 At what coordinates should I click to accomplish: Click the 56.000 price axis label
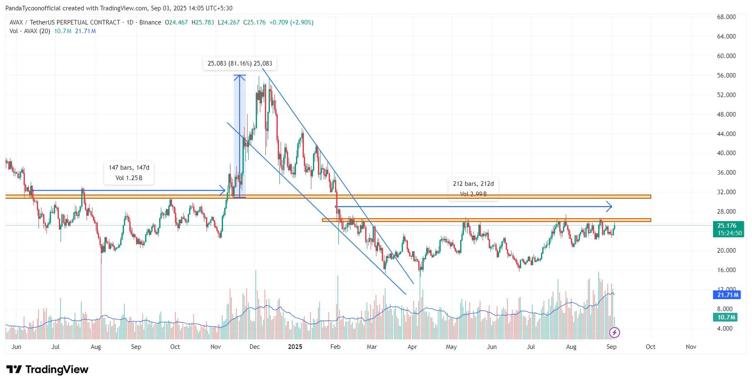(x=726, y=75)
